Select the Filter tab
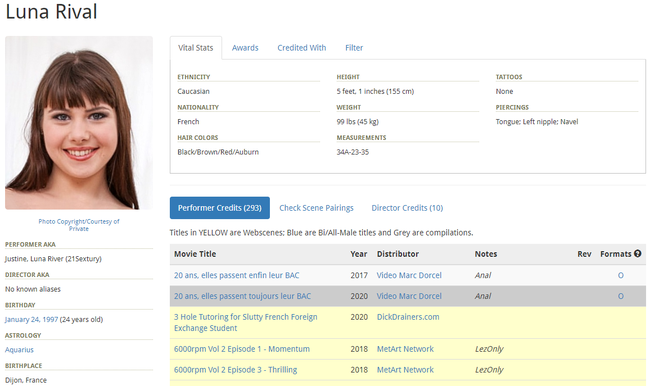The height and width of the screenshot is (386, 650). [354, 48]
